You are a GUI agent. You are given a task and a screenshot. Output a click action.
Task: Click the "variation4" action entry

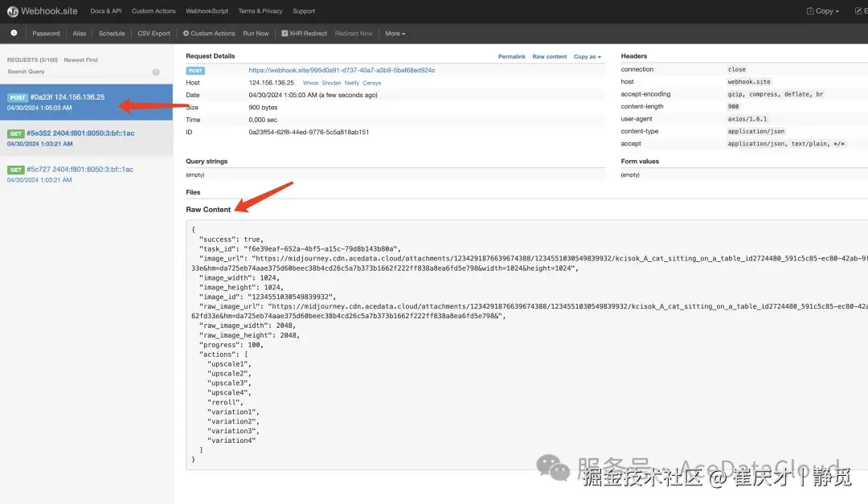point(231,440)
